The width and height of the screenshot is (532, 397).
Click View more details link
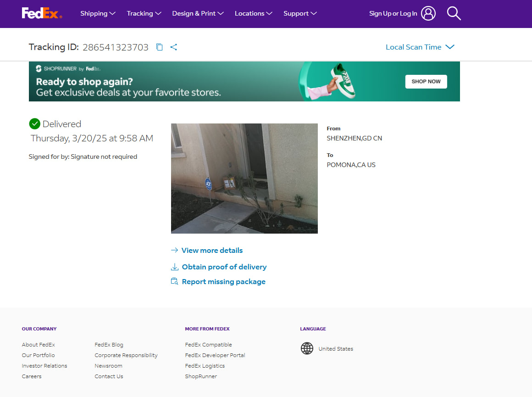212,250
